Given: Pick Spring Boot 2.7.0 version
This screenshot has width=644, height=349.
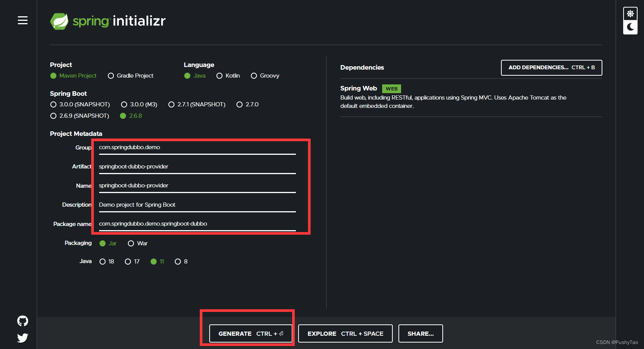Looking at the screenshot, I should pos(240,104).
